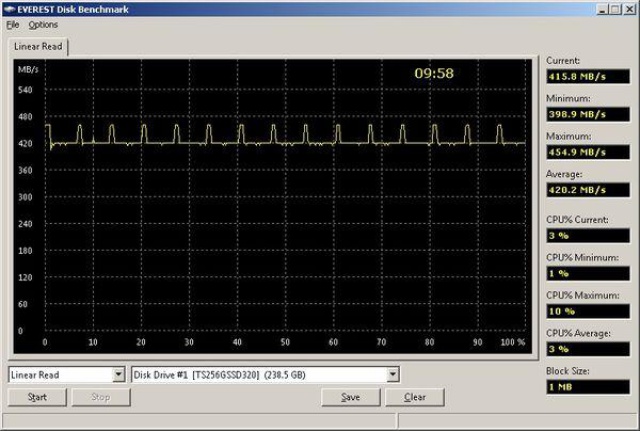Image resolution: width=640 pixels, height=431 pixels.
Task: Select the Linear Read tab
Action: pos(38,47)
